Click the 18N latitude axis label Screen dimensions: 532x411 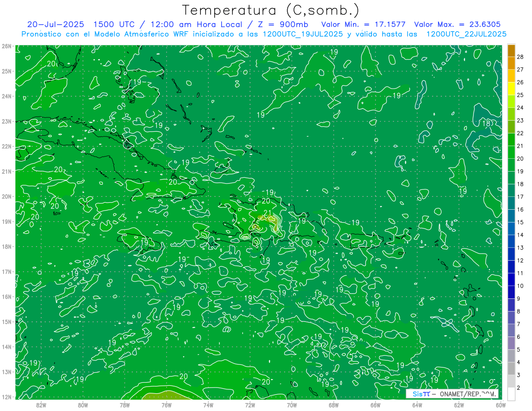(x=7, y=247)
